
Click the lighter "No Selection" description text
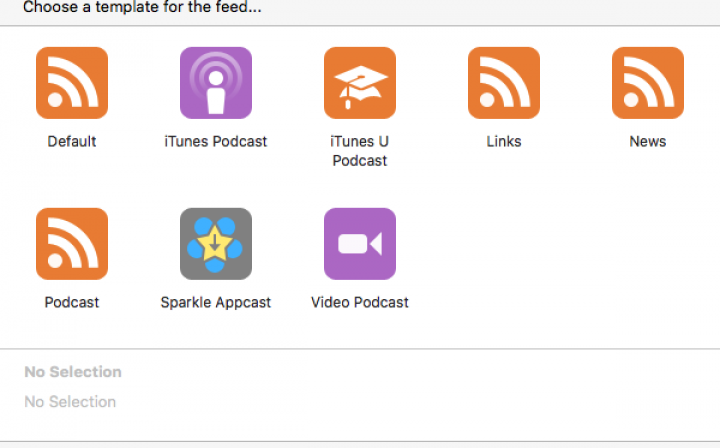[x=70, y=402]
